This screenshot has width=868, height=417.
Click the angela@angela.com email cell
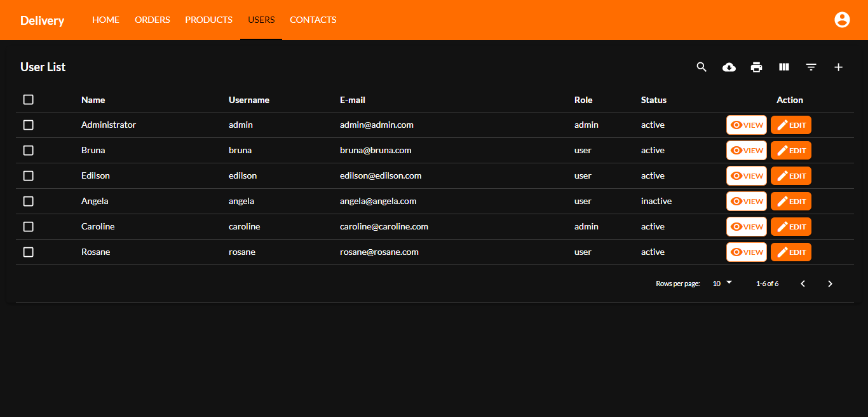(378, 202)
